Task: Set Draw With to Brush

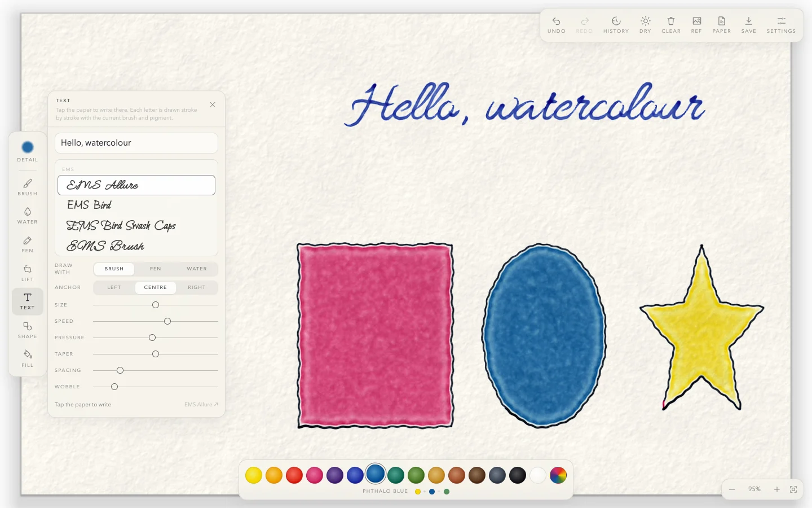Action: 114,269
